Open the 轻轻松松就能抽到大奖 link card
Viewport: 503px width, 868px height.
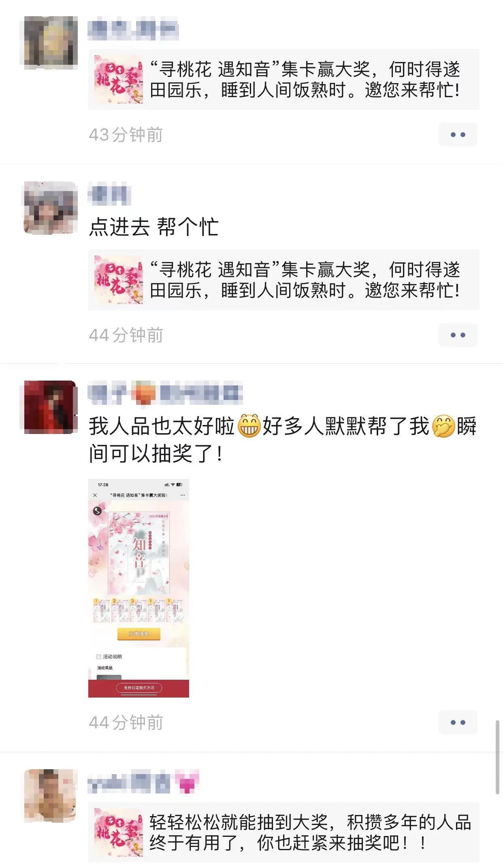pyautogui.click(x=284, y=832)
